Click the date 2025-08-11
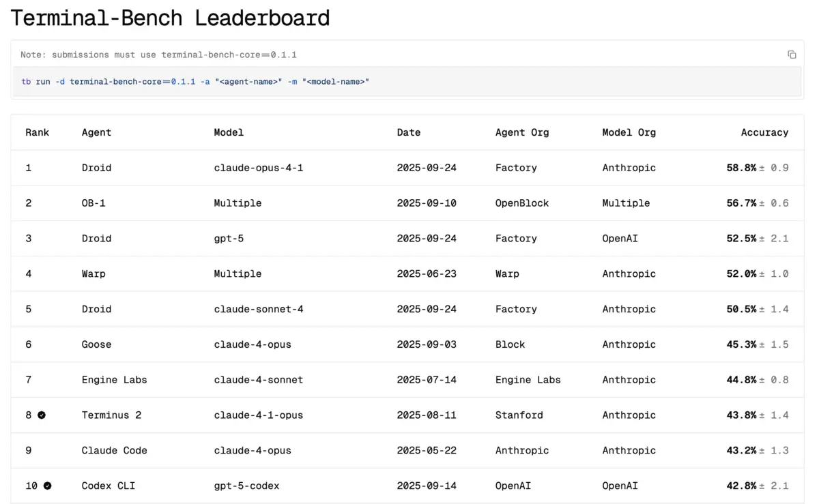819x504 pixels. pos(427,415)
